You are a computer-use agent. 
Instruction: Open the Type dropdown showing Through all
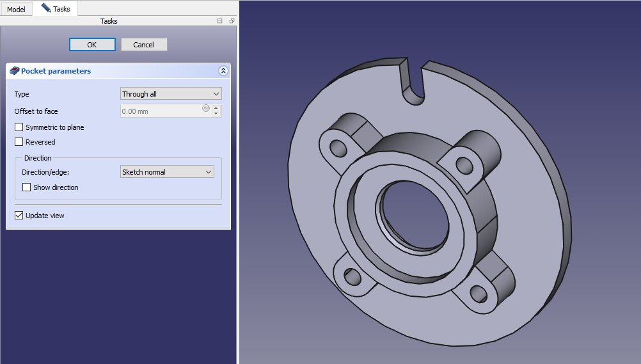[171, 94]
